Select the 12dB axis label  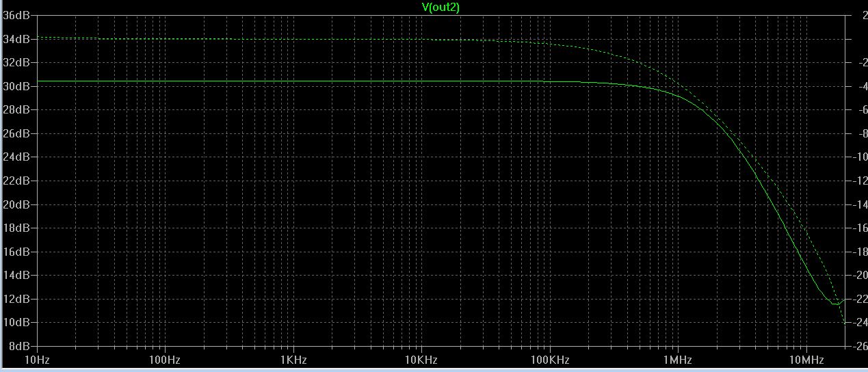pyautogui.click(x=16, y=299)
